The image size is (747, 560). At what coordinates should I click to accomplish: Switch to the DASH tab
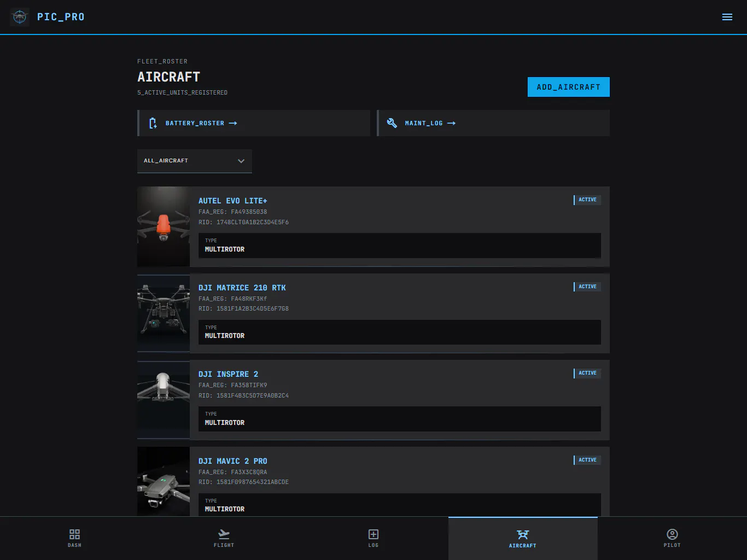pos(74,538)
